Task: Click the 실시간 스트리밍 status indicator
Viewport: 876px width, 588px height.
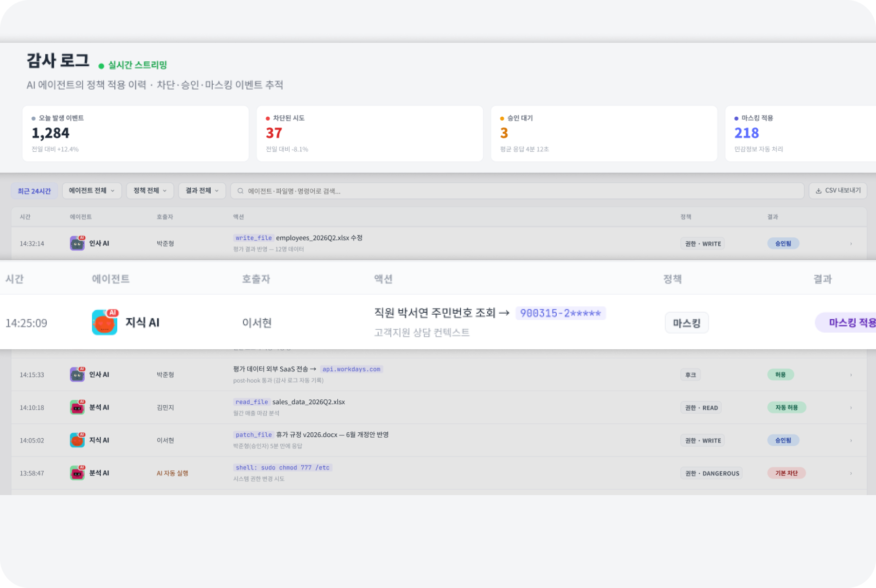Action: pos(132,65)
